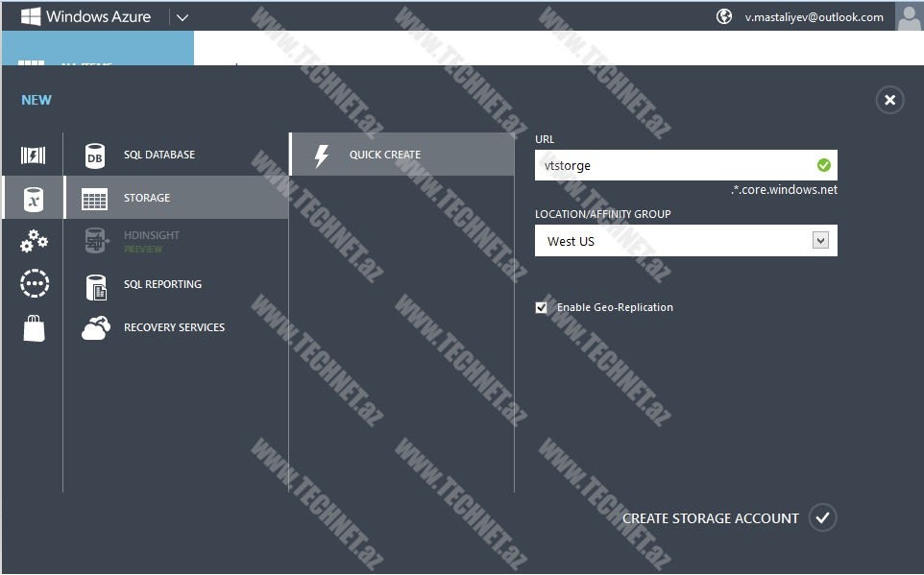This screenshot has width=924, height=575.
Task: Click the globe language icon in header
Action: 724,16
